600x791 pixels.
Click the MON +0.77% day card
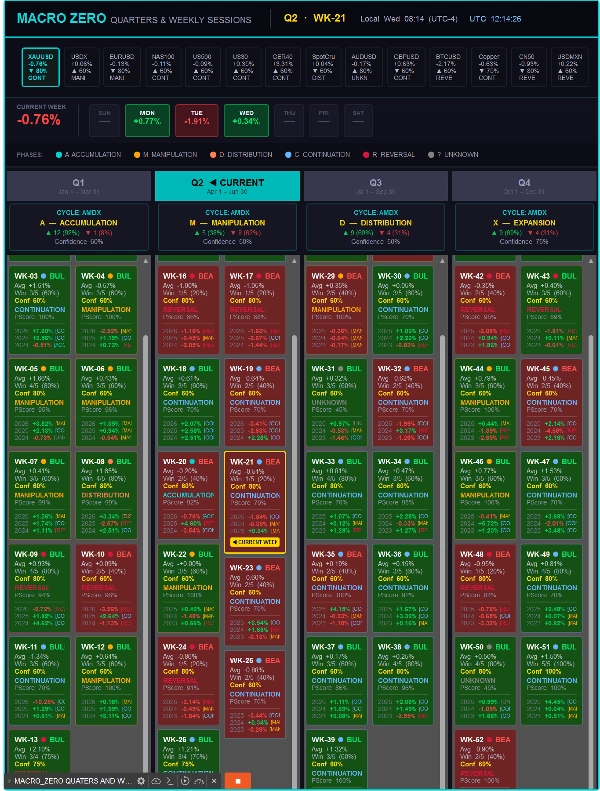147,120
